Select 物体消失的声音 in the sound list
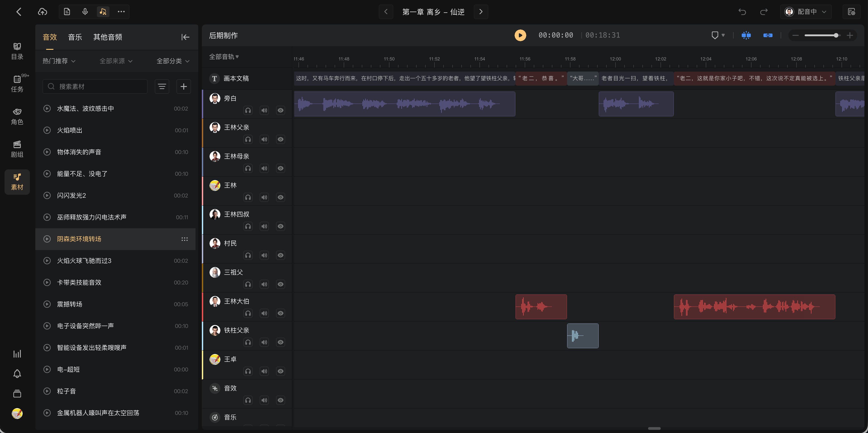This screenshot has height=433, width=868. [x=115, y=152]
